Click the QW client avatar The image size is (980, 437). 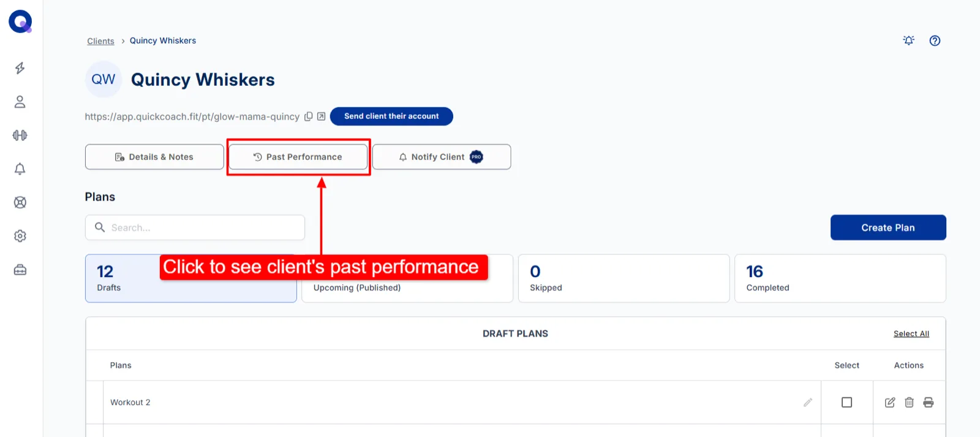104,79
